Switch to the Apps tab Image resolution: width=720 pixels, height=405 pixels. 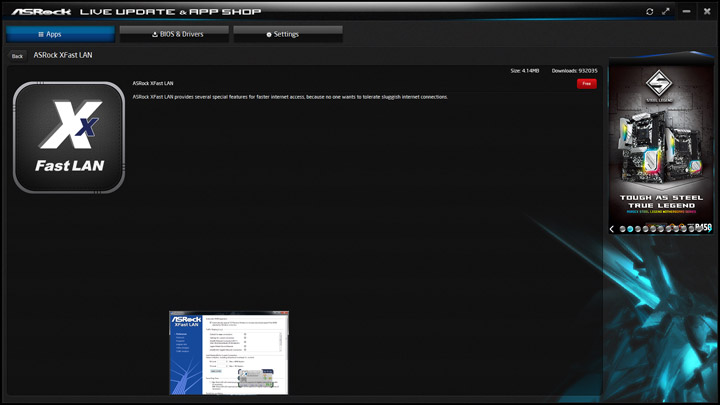60,34
